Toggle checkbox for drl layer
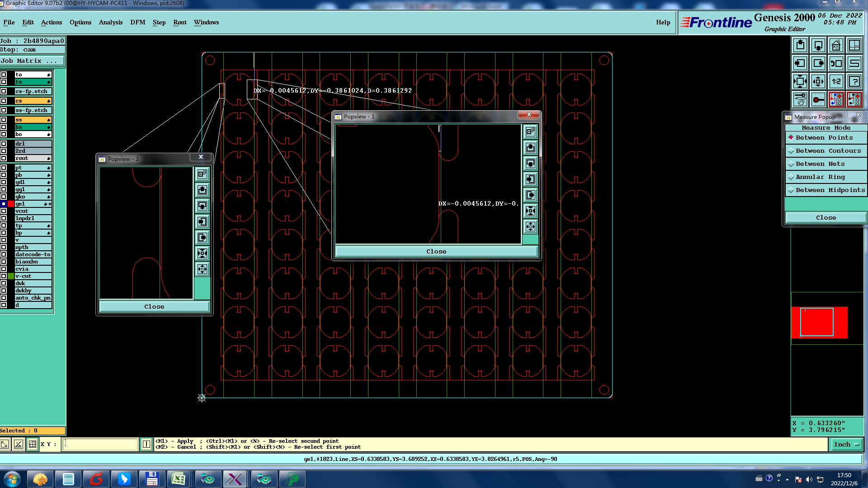Image resolution: width=868 pixels, height=488 pixels. 4,144
